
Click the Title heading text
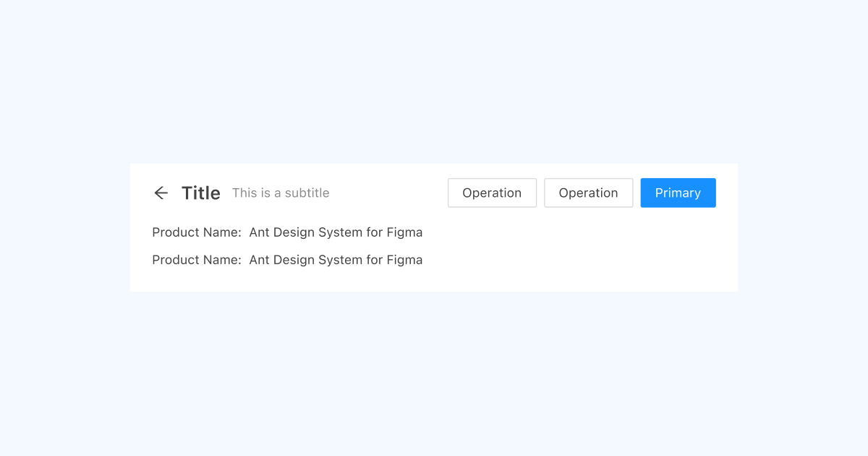200,193
